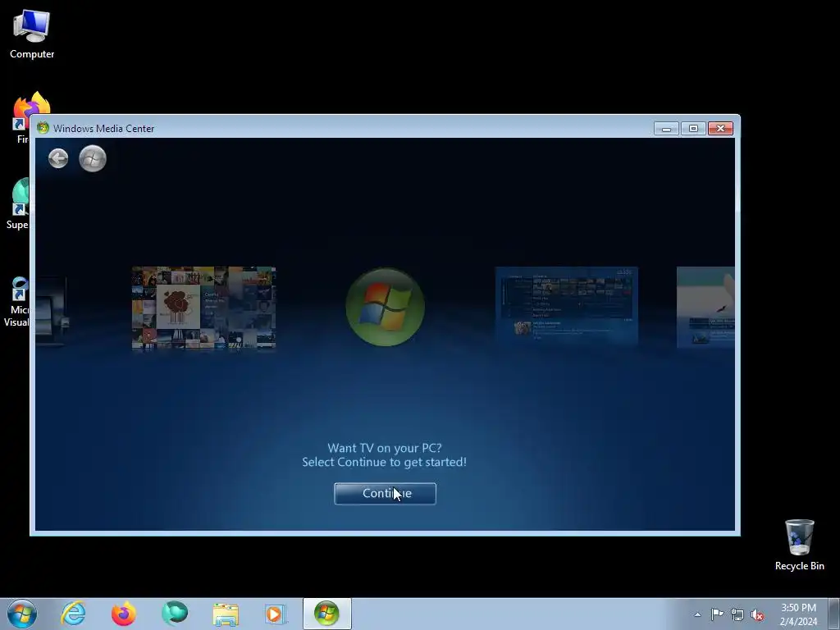Viewport: 840px width, 630px height.
Task: Click the large Windows logo orb
Action: [386, 307]
